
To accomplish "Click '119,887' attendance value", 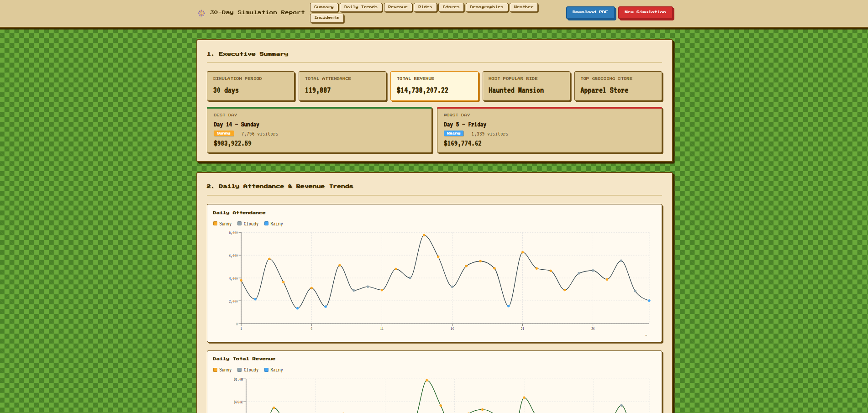I will pyautogui.click(x=318, y=90).
